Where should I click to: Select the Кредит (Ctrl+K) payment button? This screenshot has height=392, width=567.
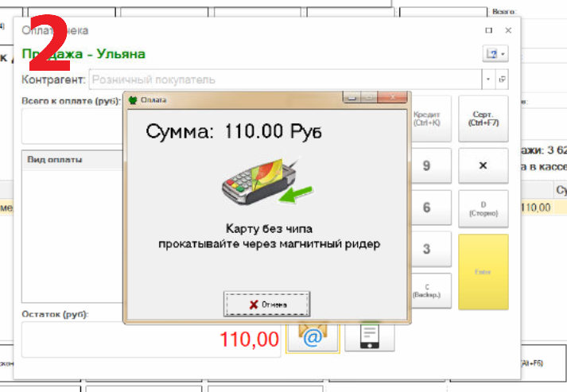432,119
